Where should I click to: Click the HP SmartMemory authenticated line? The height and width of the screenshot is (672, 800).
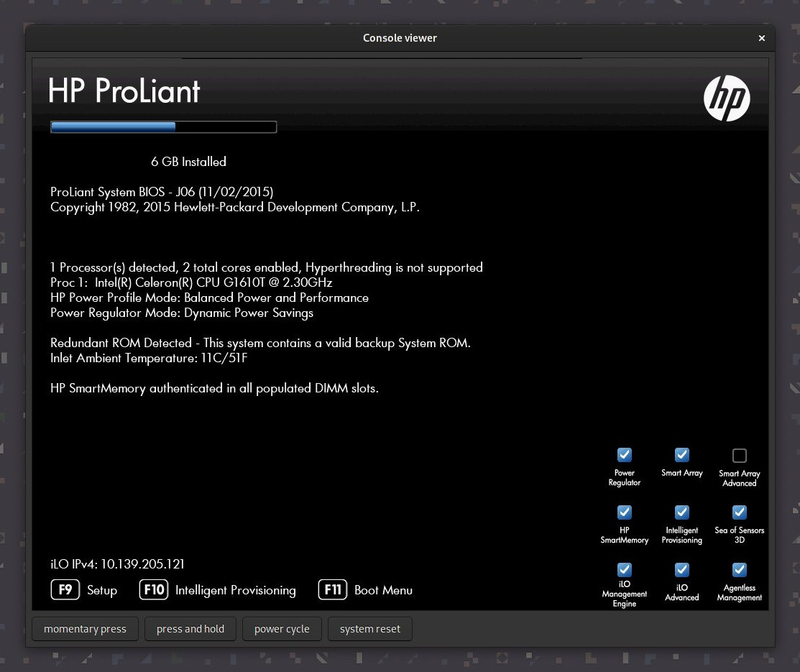[x=214, y=388]
